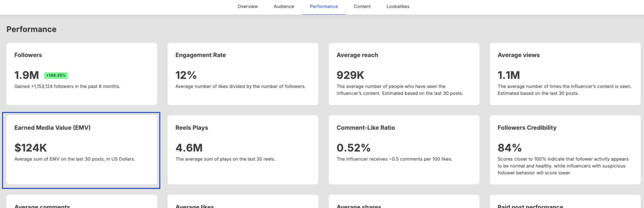This screenshot has width=644, height=208.
Task: Open the Average shares card
Action: [404, 203]
